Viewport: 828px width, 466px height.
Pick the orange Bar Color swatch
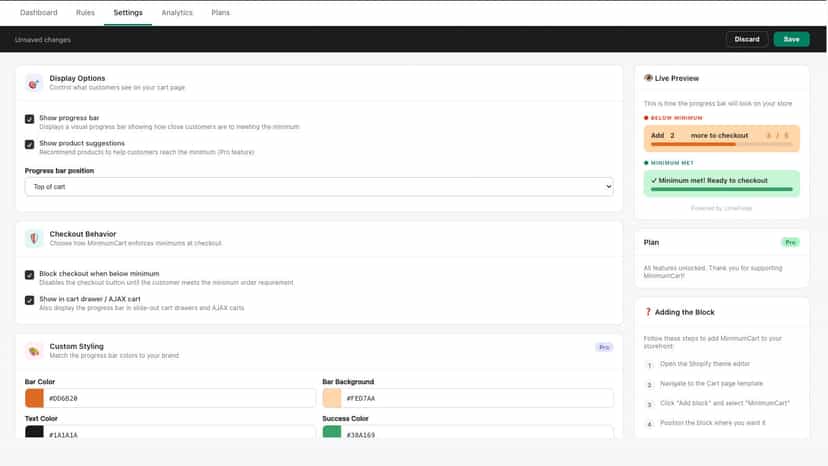[34, 398]
